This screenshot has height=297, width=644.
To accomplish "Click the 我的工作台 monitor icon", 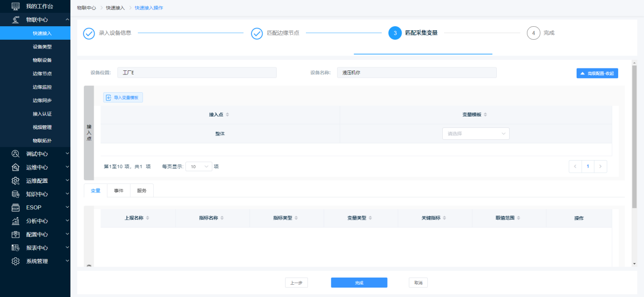I will click(15, 6).
